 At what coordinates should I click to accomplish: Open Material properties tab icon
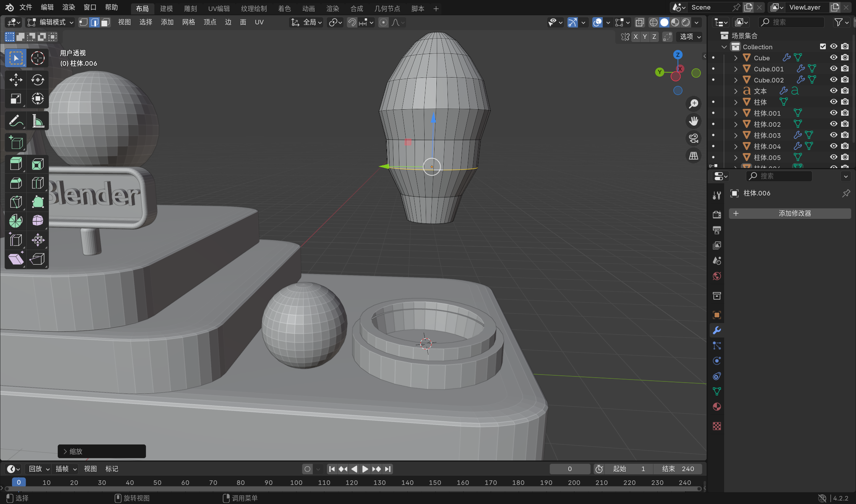[717, 407]
